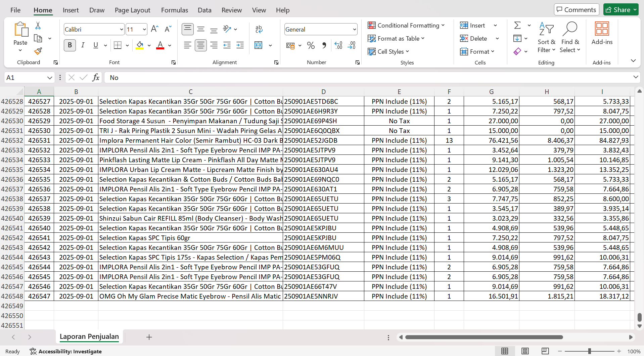644x356 pixels.
Task: Click the horizontal scrollbar thumb
Action: [x=484, y=337]
